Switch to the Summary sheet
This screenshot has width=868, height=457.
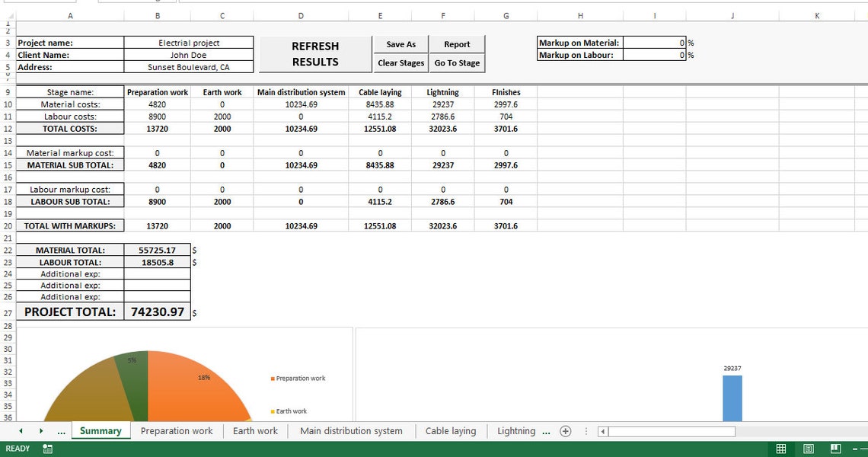(100, 430)
